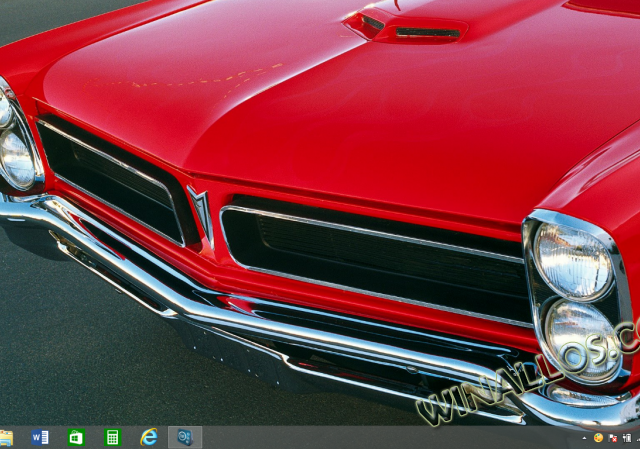Open File Explorer from the taskbar
The image size is (640, 449).
pyautogui.click(x=5, y=437)
